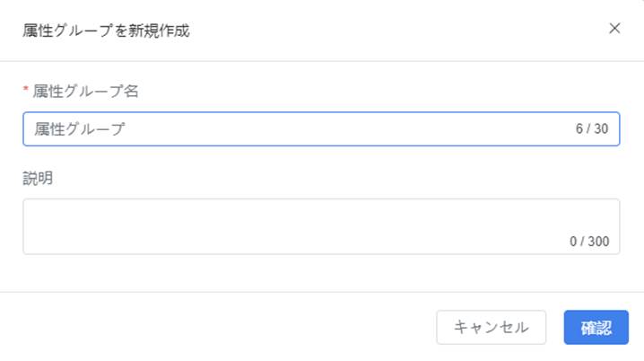Click the dialog title 属性グループを新規作成
The image size is (644, 361).
pos(106,31)
